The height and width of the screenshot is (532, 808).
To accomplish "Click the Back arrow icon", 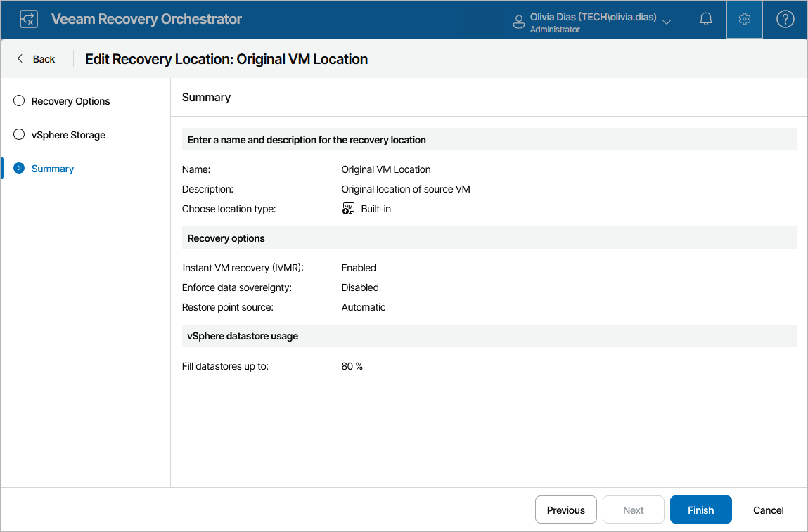I will pos(20,59).
